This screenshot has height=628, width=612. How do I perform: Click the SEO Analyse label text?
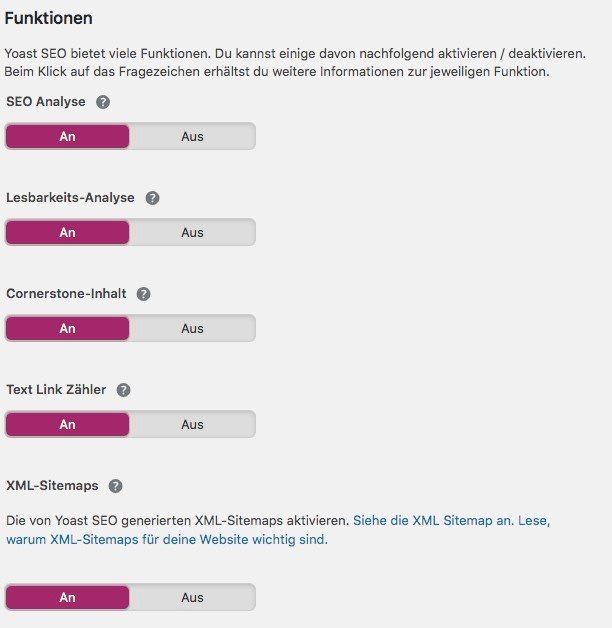(46, 102)
